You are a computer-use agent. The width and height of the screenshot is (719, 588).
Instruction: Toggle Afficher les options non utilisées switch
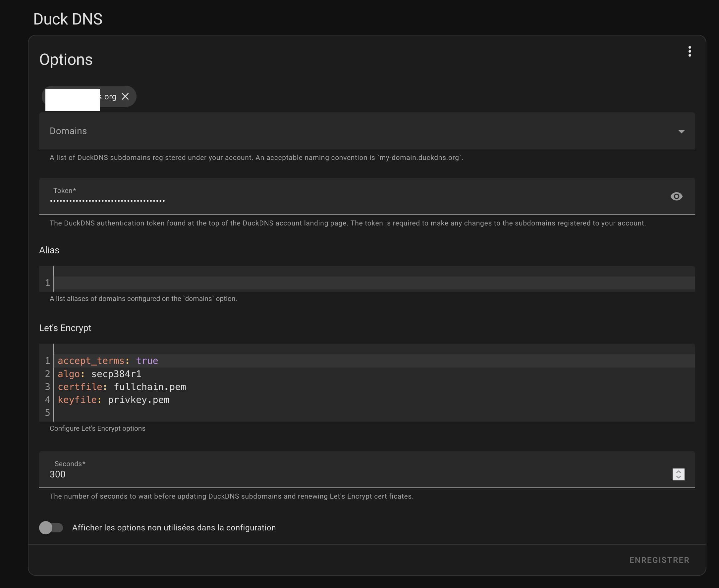tap(51, 528)
